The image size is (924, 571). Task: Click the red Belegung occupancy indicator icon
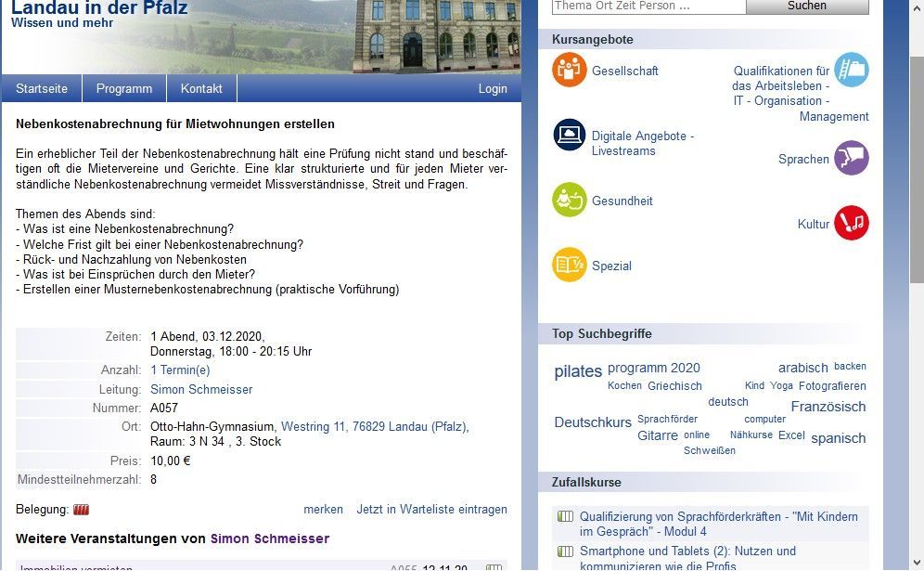click(82, 510)
